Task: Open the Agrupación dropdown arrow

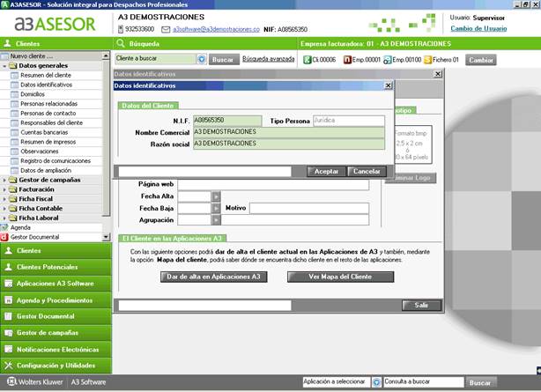Action: coord(216,219)
